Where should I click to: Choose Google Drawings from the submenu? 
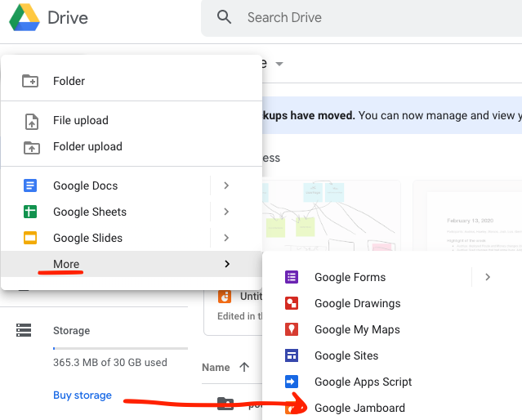pyautogui.click(x=392, y=303)
